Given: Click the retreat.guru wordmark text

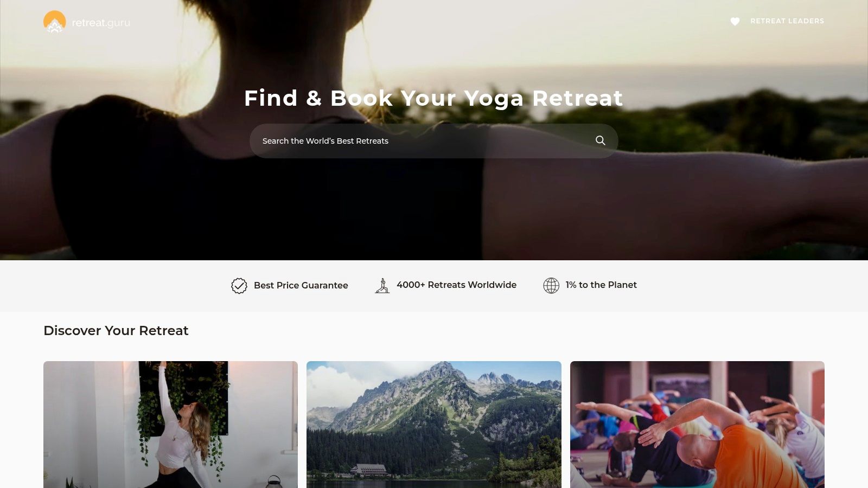Looking at the screenshot, I should (x=101, y=23).
